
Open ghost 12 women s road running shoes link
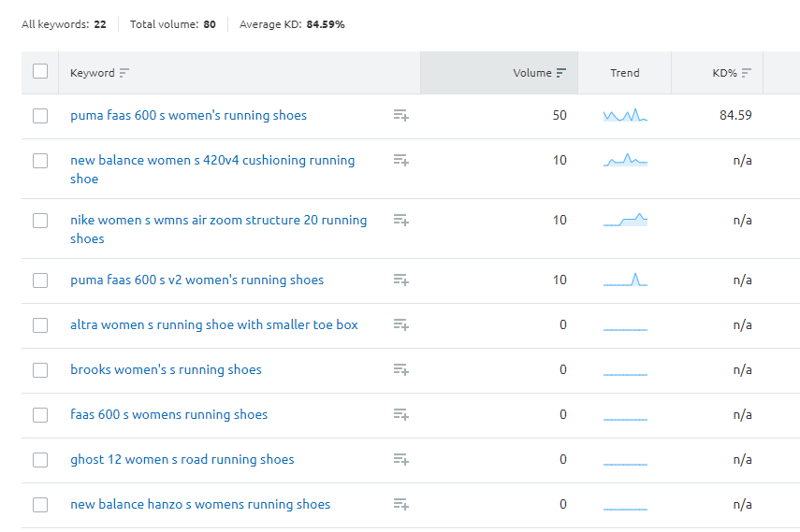[182, 460]
